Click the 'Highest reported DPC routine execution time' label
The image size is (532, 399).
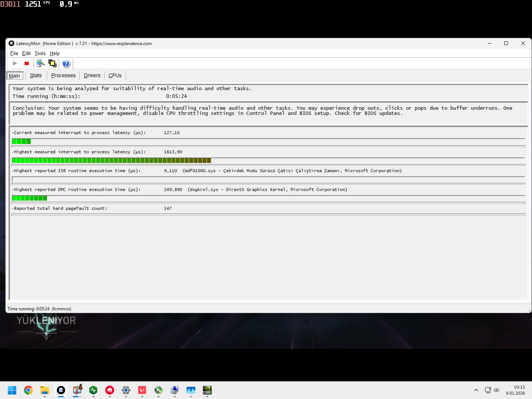pyautogui.click(x=77, y=190)
